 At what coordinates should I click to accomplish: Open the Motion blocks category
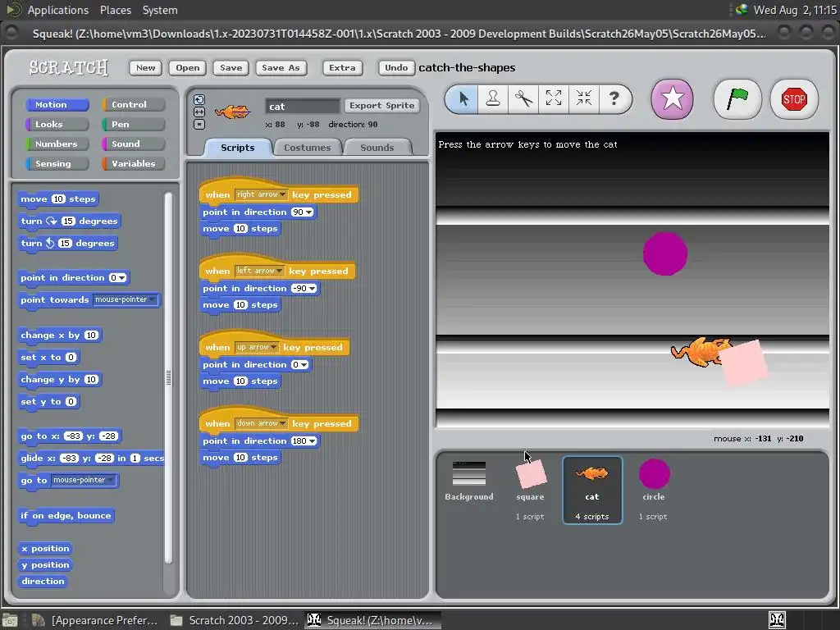(57, 104)
